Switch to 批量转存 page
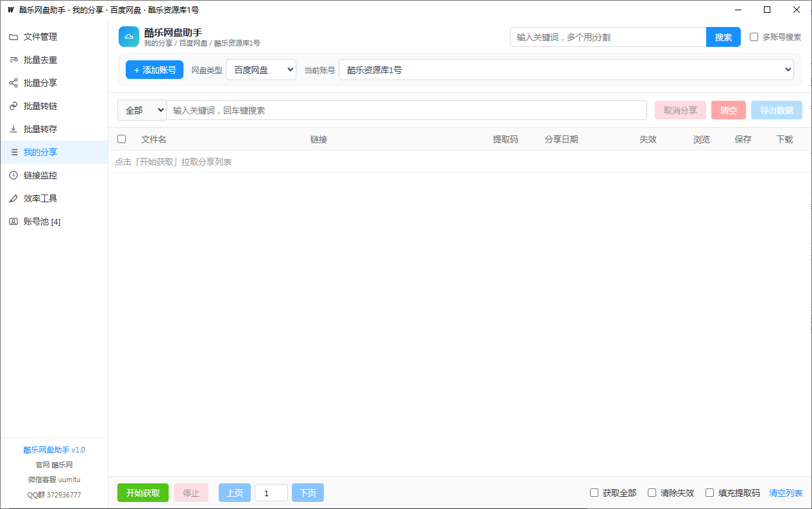 tap(54, 130)
